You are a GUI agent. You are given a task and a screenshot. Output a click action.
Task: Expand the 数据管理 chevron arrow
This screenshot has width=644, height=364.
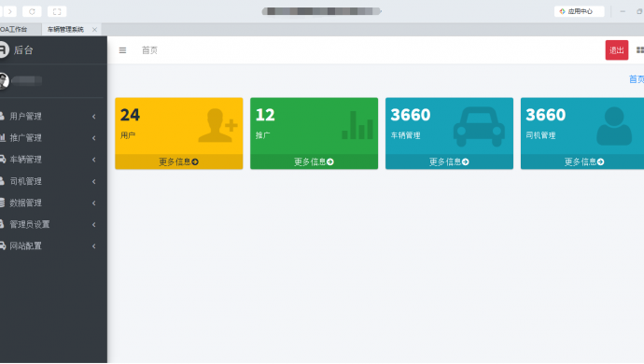click(94, 203)
